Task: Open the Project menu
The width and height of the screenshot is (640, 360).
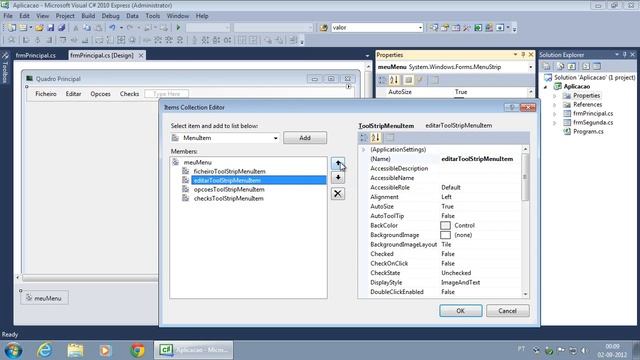Action: pyautogui.click(x=65, y=16)
